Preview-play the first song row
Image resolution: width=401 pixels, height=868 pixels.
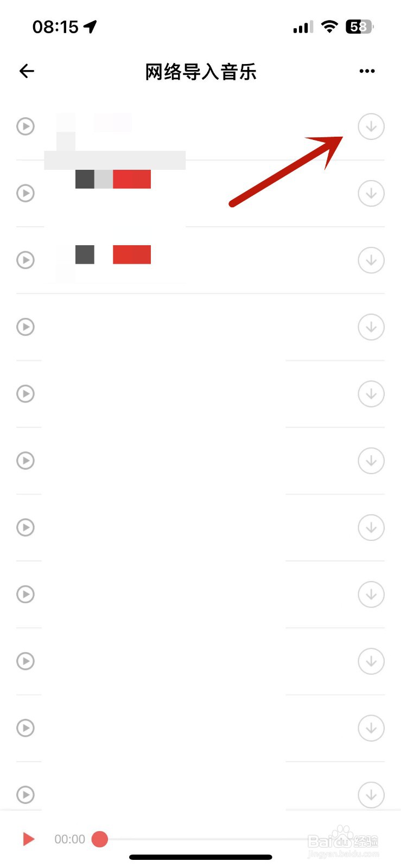click(x=26, y=126)
